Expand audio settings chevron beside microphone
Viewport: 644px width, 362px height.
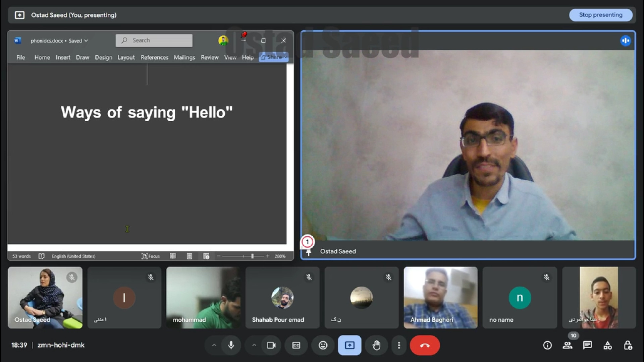(x=214, y=345)
